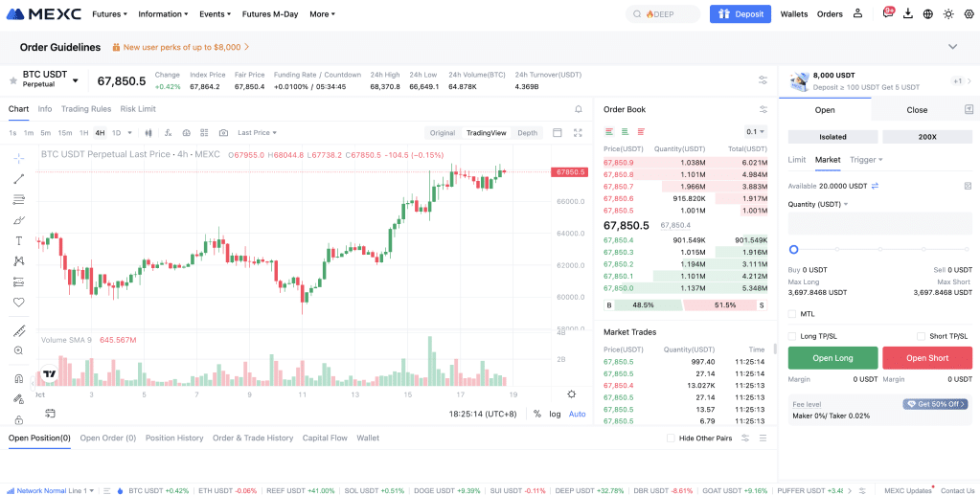Open the long position forecasting tool
This screenshot has height=495, width=980.
click(x=19, y=281)
